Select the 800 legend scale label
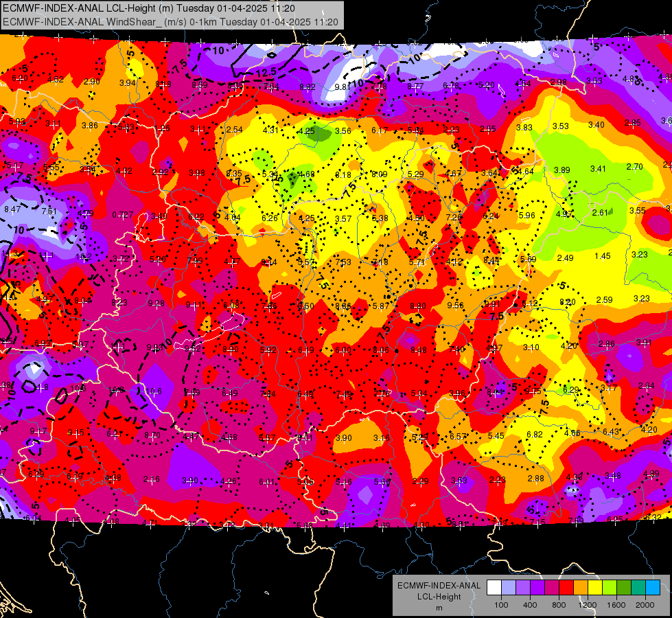The image size is (672, 618). [x=559, y=605]
